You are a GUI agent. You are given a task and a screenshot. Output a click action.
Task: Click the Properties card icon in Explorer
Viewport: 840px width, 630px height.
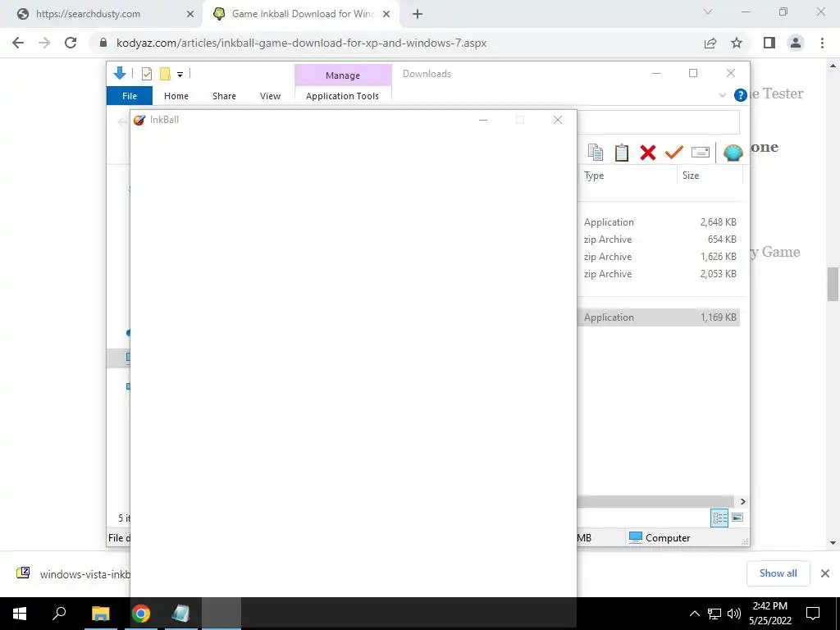[701, 153]
